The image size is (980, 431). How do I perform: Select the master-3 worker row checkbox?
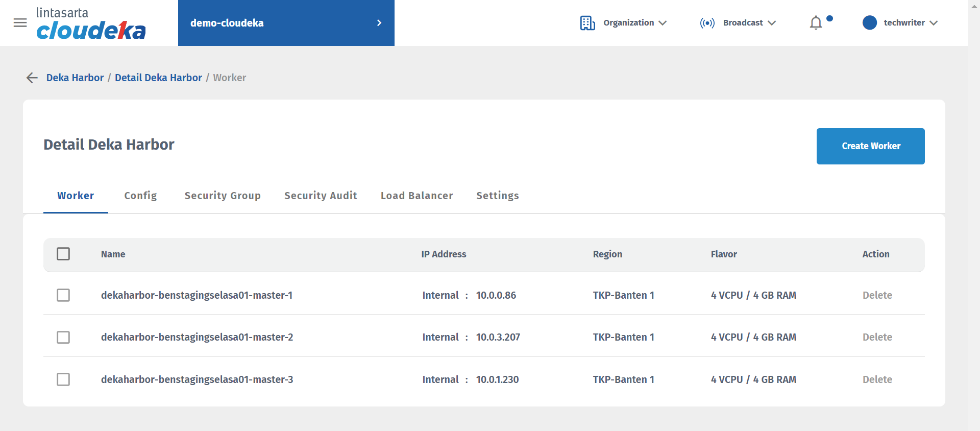63,379
